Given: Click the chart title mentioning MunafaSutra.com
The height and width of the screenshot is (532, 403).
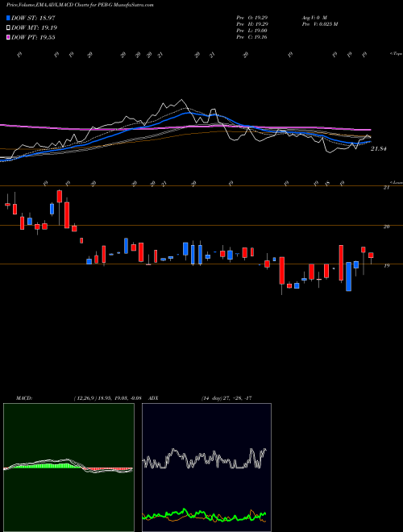Looking at the screenshot, I should click(x=80, y=6).
